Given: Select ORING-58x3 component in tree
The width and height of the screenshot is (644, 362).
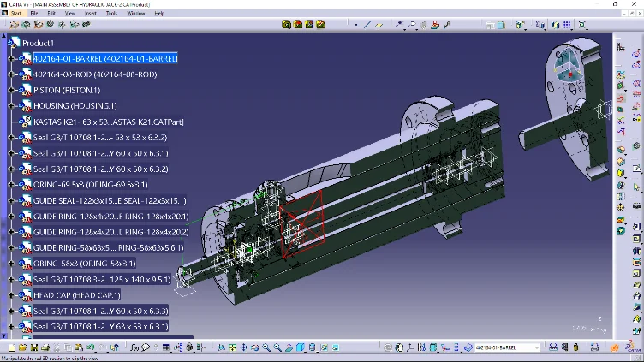Looking at the screenshot, I should coord(84,264).
